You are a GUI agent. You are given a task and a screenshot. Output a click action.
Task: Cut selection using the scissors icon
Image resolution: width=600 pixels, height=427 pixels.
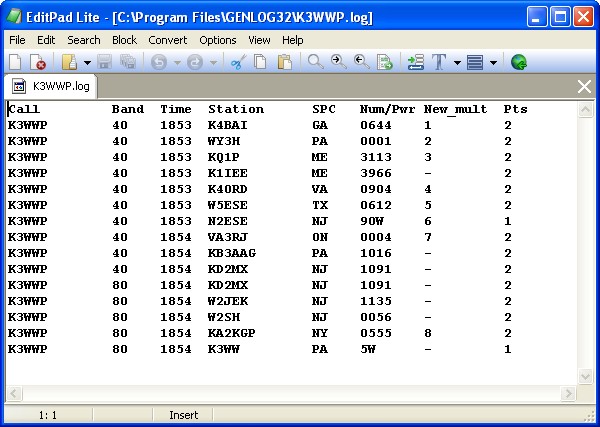pos(237,62)
